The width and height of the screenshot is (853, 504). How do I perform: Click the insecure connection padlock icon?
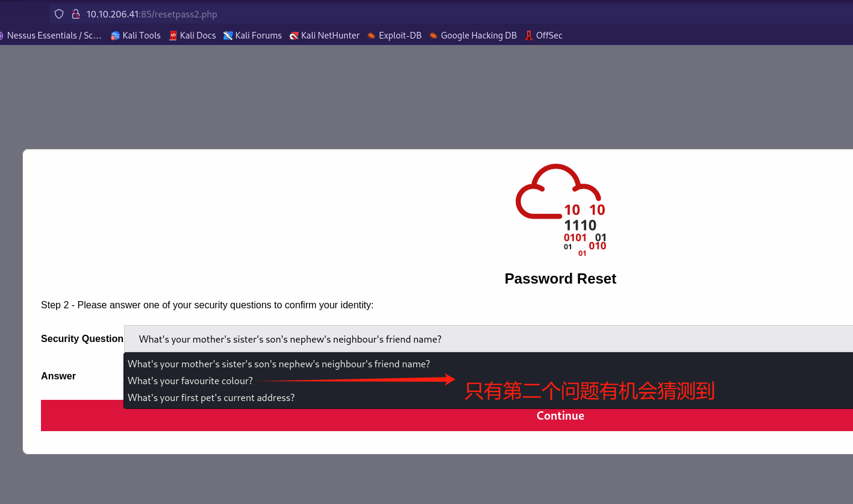click(x=75, y=14)
